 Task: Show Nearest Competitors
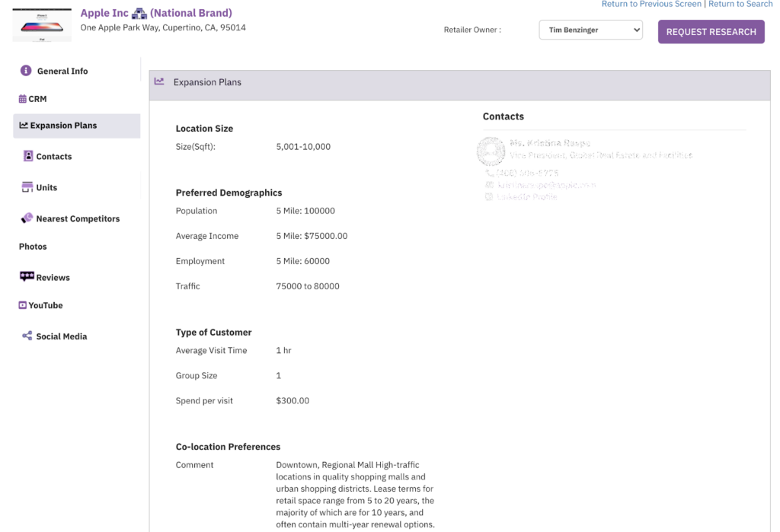pyautogui.click(x=77, y=218)
